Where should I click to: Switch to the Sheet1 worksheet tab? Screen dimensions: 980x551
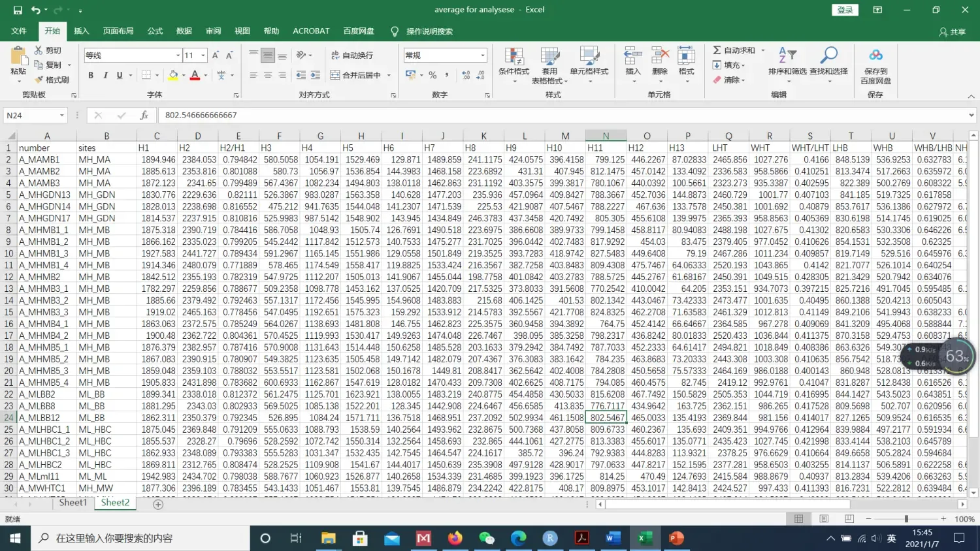pos(73,503)
